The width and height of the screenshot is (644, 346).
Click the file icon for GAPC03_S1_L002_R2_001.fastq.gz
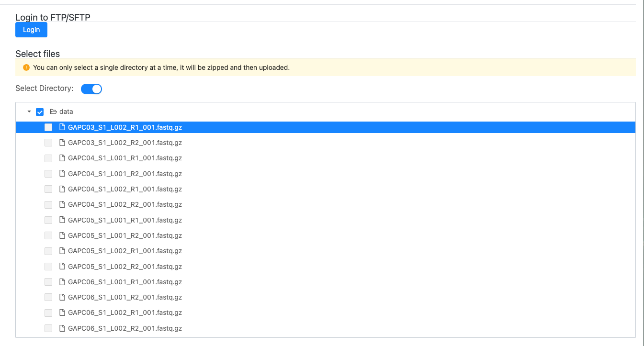pyautogui.click(x=62, y=143)
